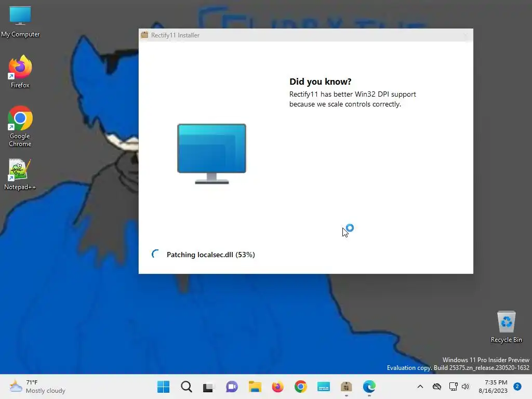Open My Computer desktop icon
This screenshot has height=399, width=532.
[20, 21]
